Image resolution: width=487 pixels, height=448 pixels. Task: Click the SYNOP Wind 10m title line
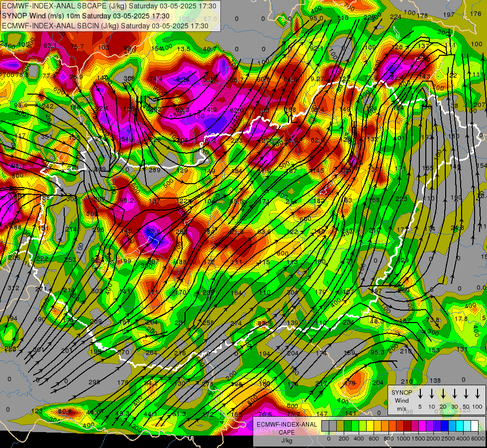86,16
